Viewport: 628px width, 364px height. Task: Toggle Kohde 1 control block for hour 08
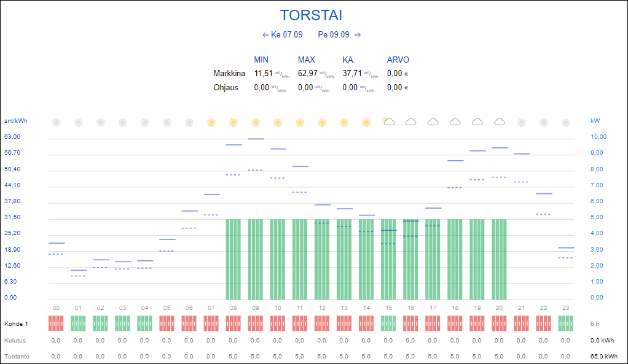coord(233,323)
